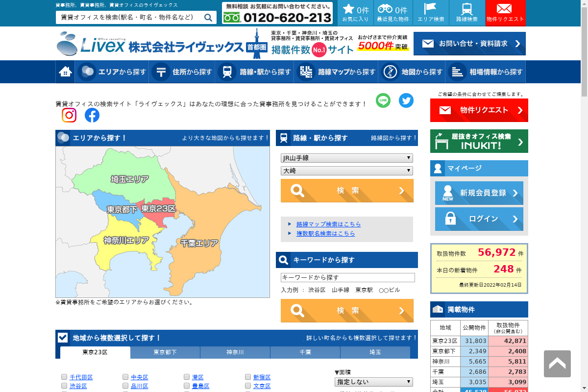Open the LINE share icon
This screenshot has height=392, width=588.
pos(383,100)
